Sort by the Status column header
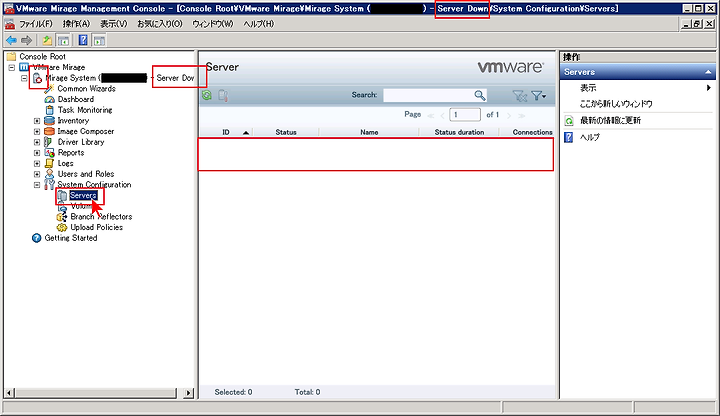This screenshot has height=416, width=720. click(x=286, y=132)
